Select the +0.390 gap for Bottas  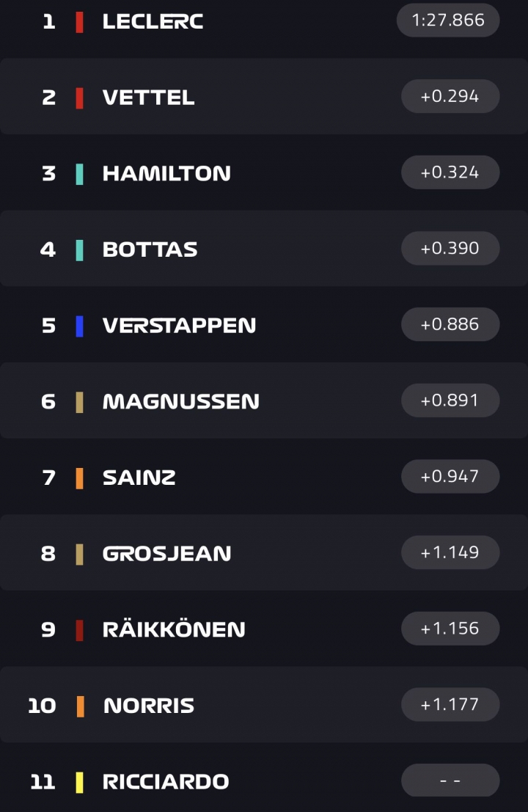[450, 248]
